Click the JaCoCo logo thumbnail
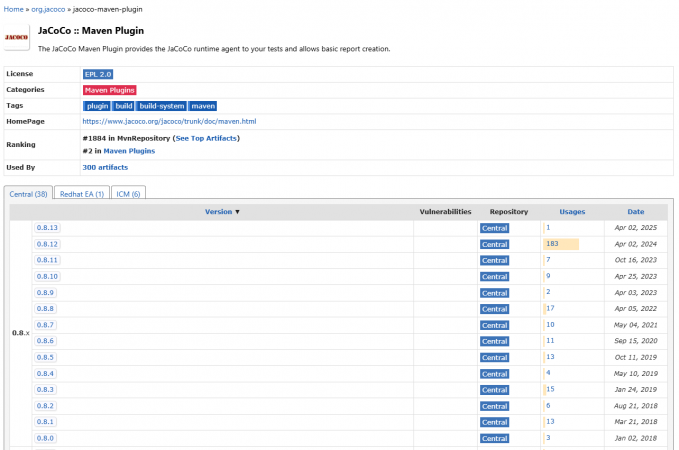This screenshot has height=450, width=679. tap(16, 37)
